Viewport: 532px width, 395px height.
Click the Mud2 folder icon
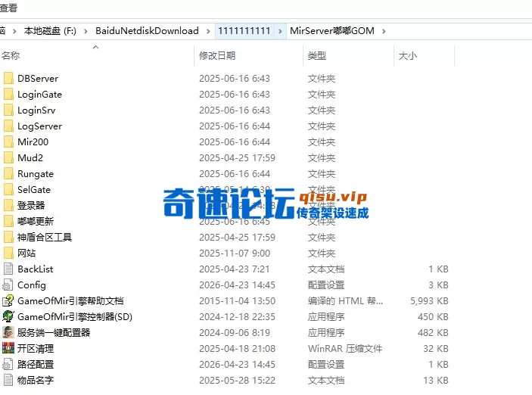pos(8,158)
